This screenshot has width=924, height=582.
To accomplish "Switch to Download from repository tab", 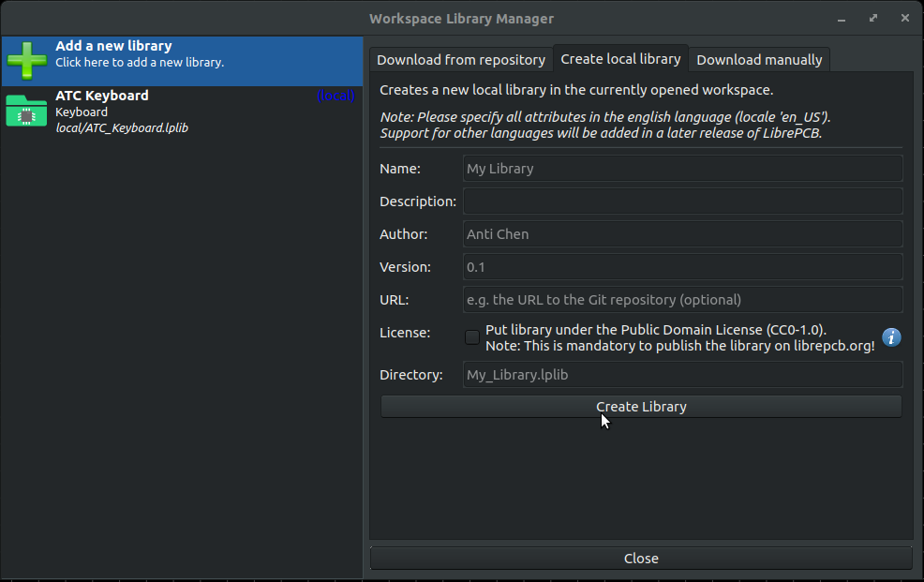I will (x=461, y=60).
